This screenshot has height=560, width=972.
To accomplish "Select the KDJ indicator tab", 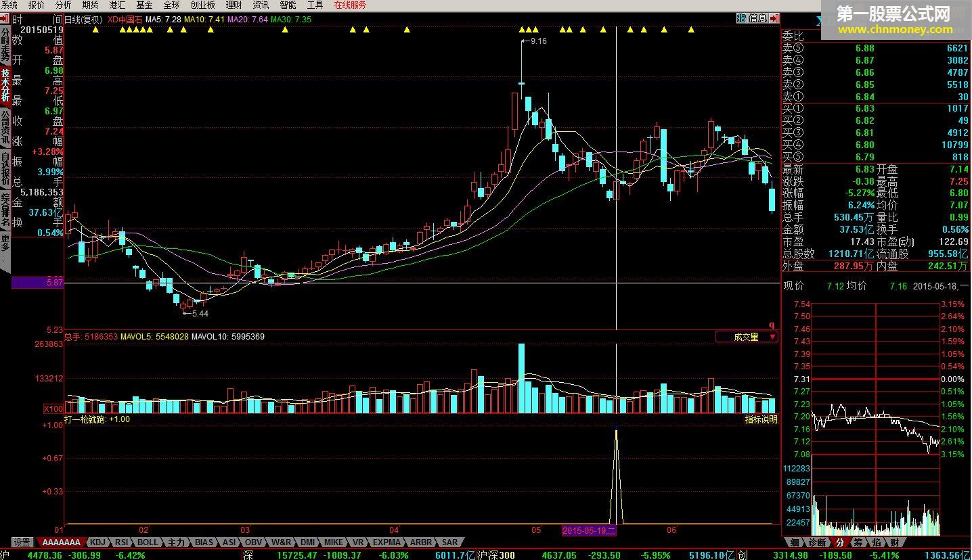I will click(x=99, y=542).
